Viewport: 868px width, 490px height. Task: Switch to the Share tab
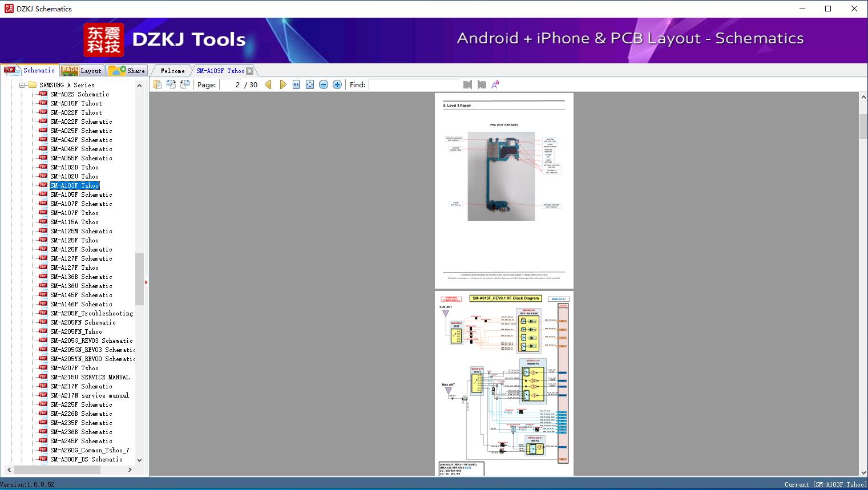(x=127, y=70)
